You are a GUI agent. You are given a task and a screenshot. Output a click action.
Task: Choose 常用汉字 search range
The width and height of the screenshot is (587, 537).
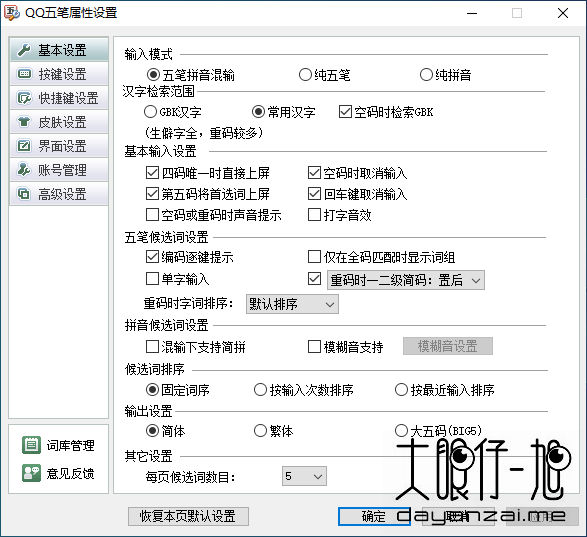pos(258,112)
